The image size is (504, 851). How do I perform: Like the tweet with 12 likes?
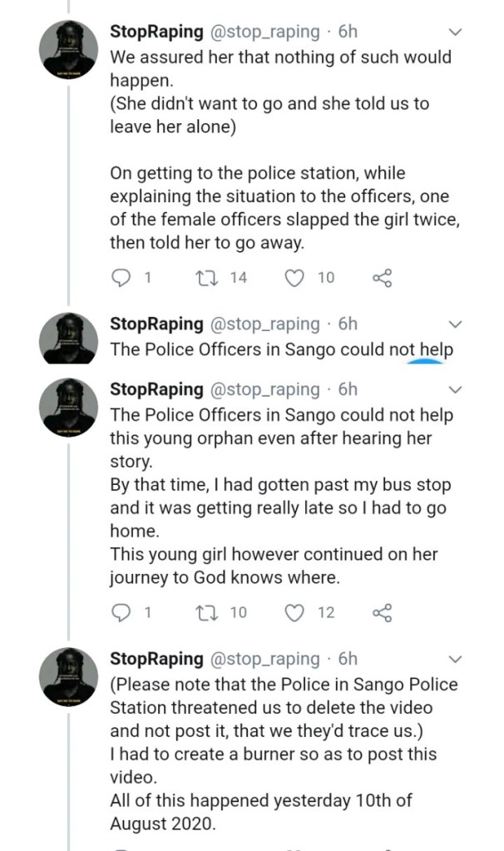pyautogui.click(x=294, y=613)
